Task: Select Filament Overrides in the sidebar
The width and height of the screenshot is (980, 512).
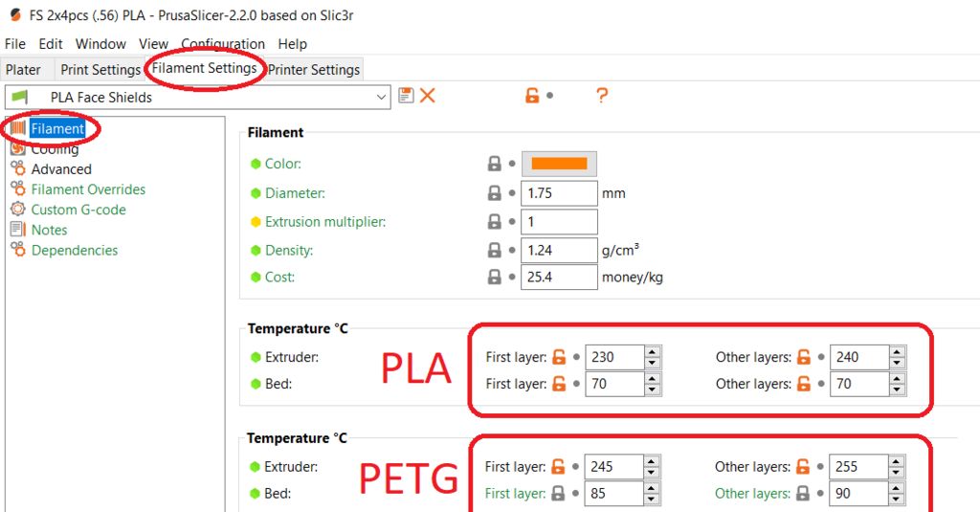Action: click(88, 189)
